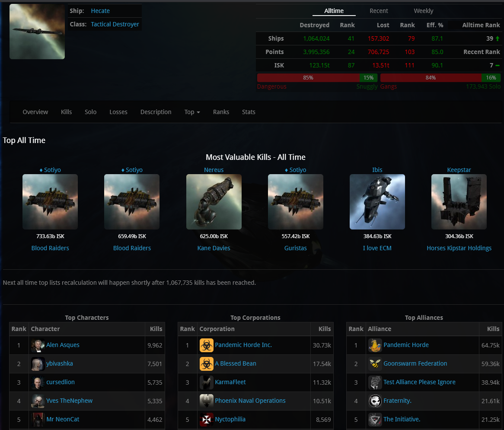Open the 659.49b ISK Sotiyo kill image
The height and width of the screenshot is (430, 504).
tap(132, 202)
